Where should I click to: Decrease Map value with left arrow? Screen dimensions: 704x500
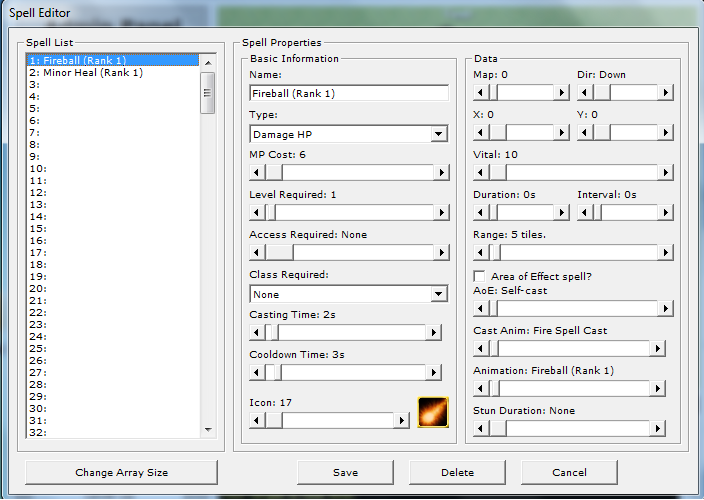[x=481, y=92]
